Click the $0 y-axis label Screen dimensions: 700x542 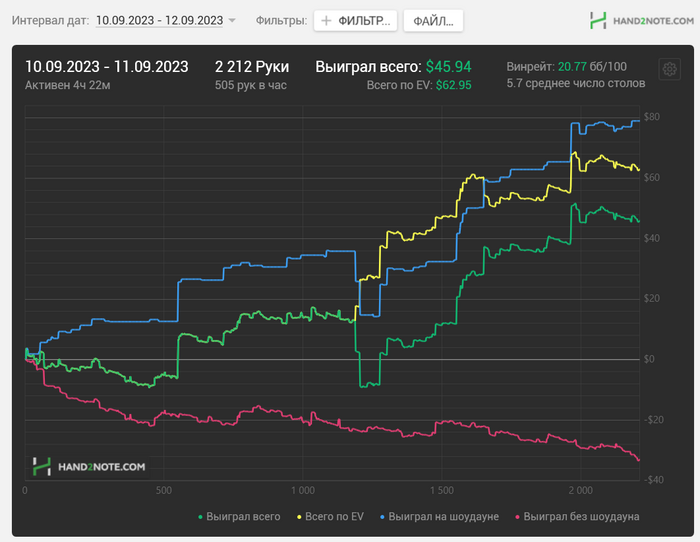tap(649, 359)
